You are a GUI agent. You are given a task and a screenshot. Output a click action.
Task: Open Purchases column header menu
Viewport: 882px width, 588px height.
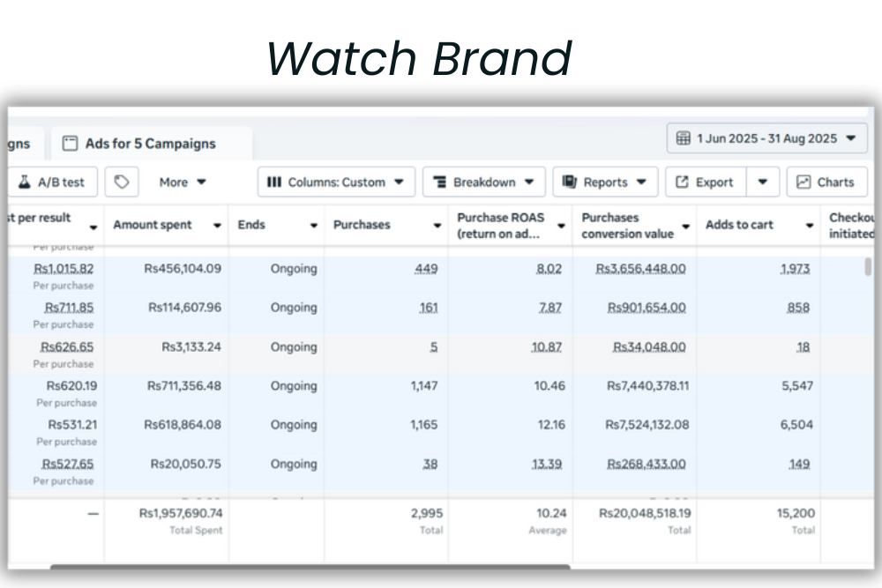pyautogui.click(x=437, y=226)
